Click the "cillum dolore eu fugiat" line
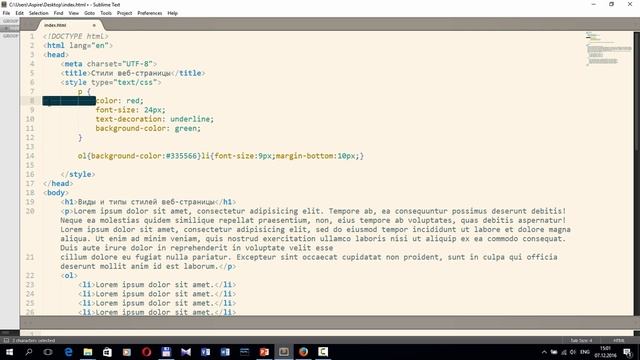This screenshot has width=640, height=360. pos(309,257)
